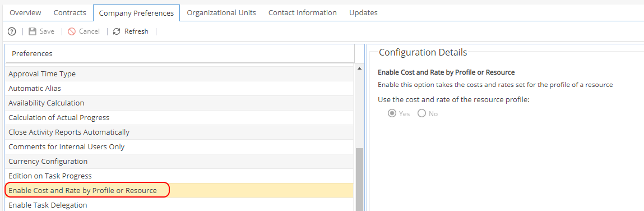The height and width of the screenshot is (211, 644).
Task: Click the Refresh arrows icon
Action: 117,31
